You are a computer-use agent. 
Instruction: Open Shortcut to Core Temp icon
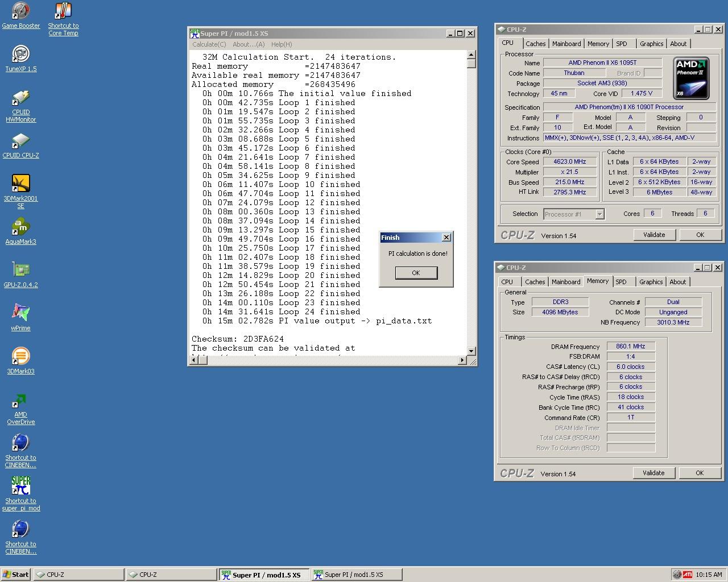tap(63, 19)
